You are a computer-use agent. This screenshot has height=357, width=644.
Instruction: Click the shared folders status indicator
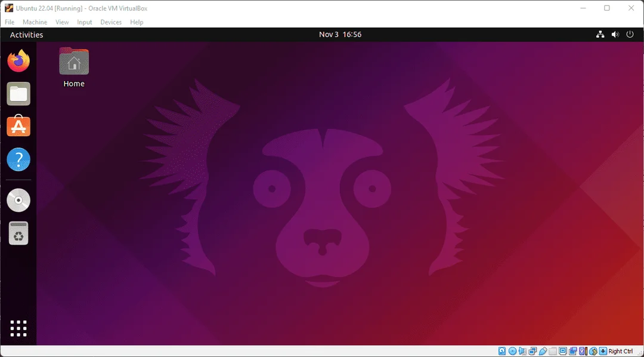[x=553, y=351]
